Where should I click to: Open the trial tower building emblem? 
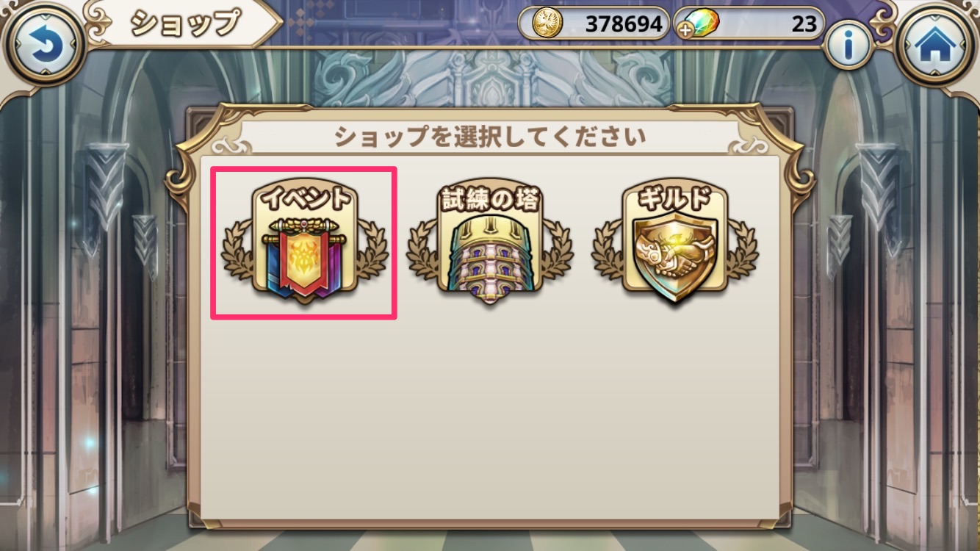pos(490,257)
